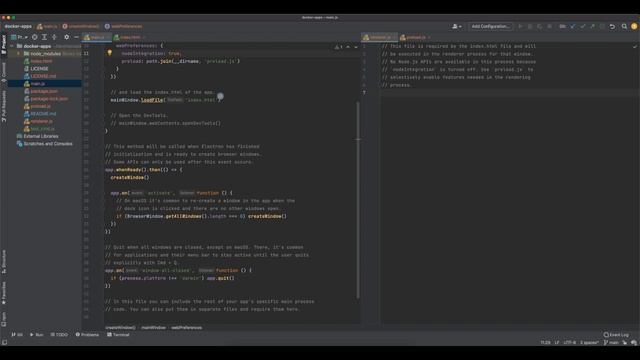The width and height of the screenshot is (640, 360).
Task: Click the yellow lightbulb intention icon
Action: coord(109,53)
